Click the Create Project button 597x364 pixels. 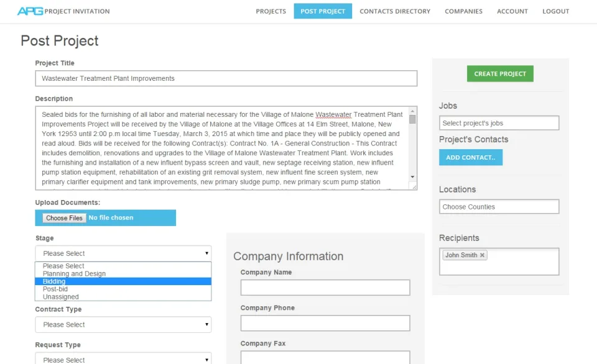point(500,74)
